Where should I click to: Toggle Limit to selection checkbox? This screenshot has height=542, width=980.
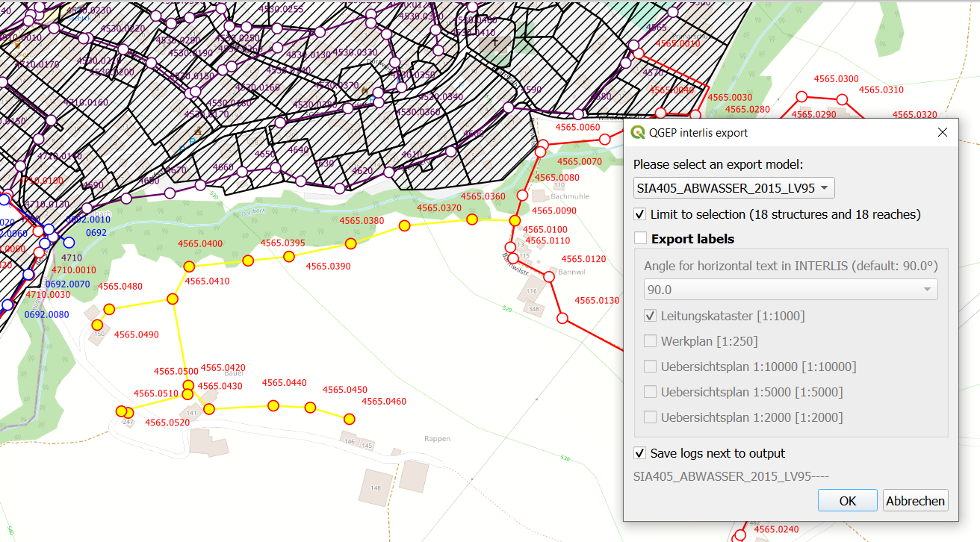point(639,214)
